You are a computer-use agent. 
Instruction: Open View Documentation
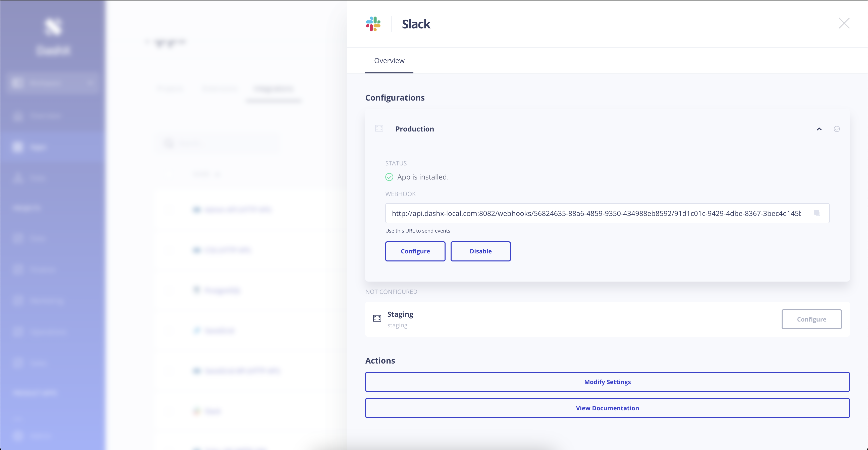(x=607, y=408)
